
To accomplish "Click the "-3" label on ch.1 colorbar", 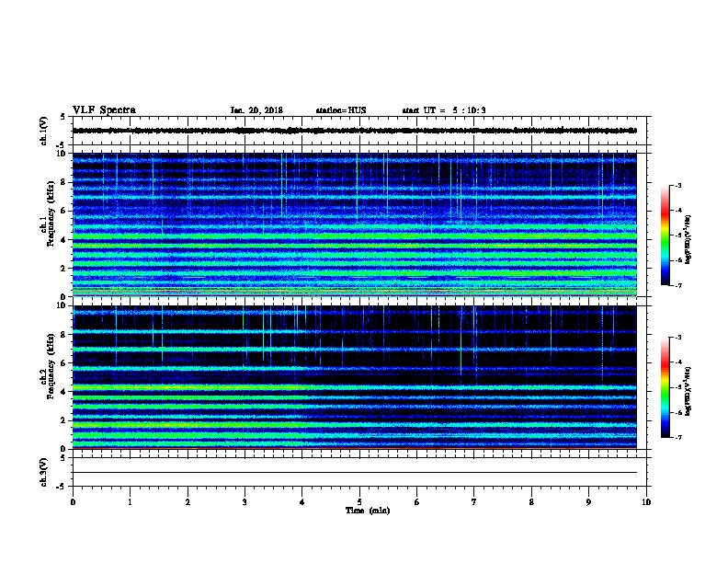I will coord(677,185).
